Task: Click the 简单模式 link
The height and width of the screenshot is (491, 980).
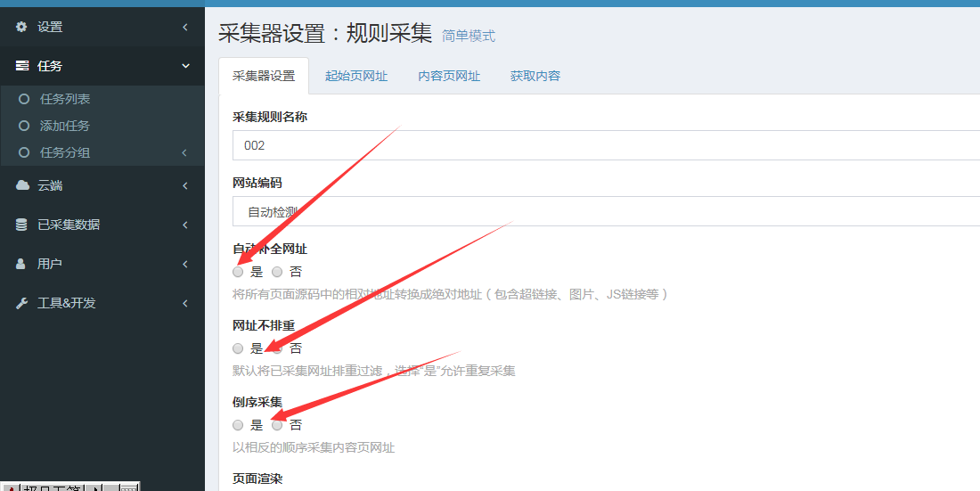Action: (469, 37)
